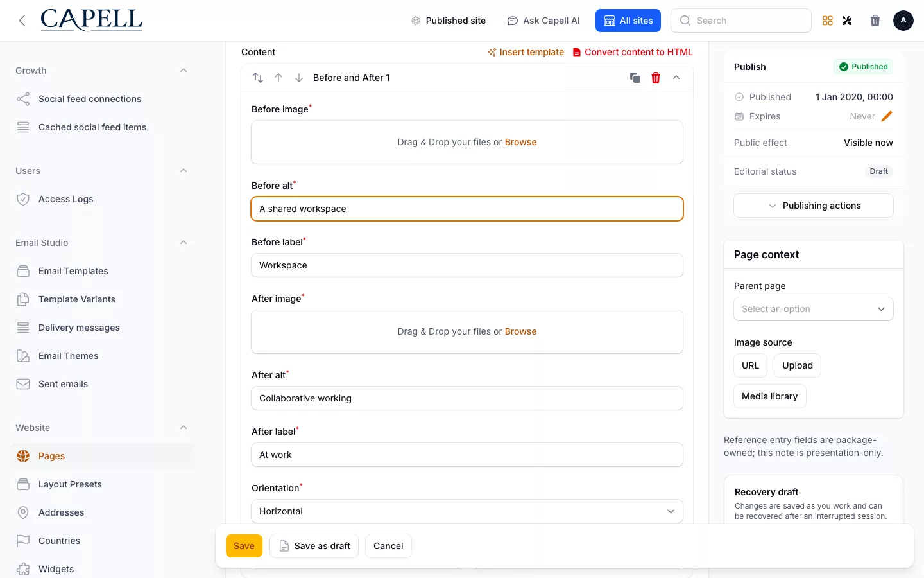Expand Publishing actions
The width and height of the screenshot is (924, 578).
click(814, 206)
